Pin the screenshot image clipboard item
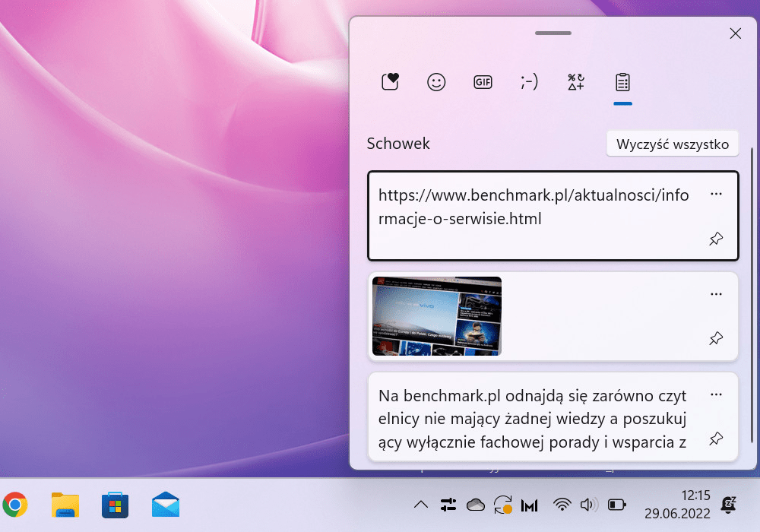Image resolution: width=760 pixels, height=532 pixels. (716, 339)
